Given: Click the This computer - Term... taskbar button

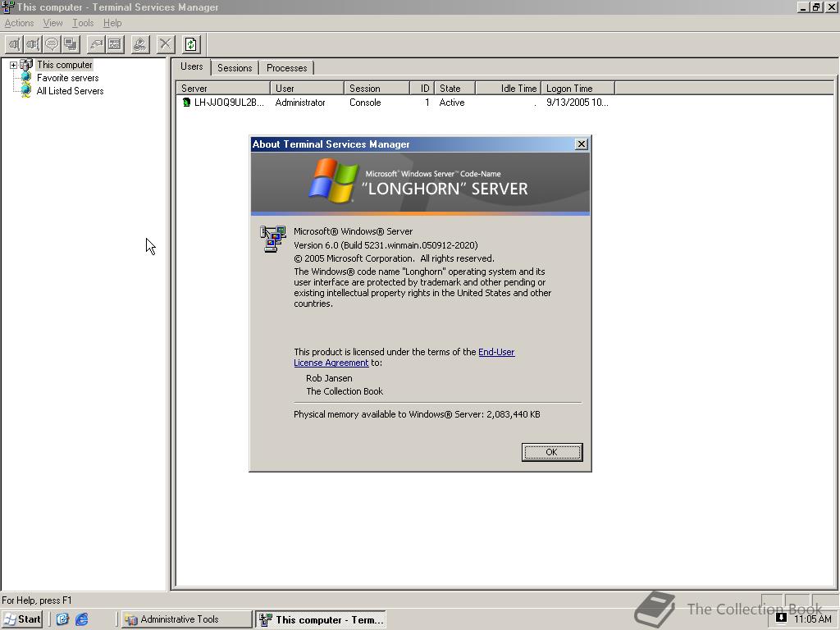Looking at the screenshot, I should point(321,620).
